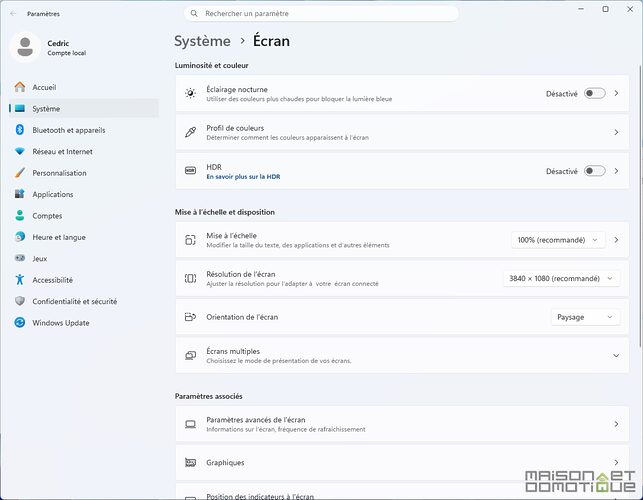Open Éclairage nocturne details via chevron
The height and width of the screenshot is (500, 643).
pyautogui.click(x=616, y=94)
